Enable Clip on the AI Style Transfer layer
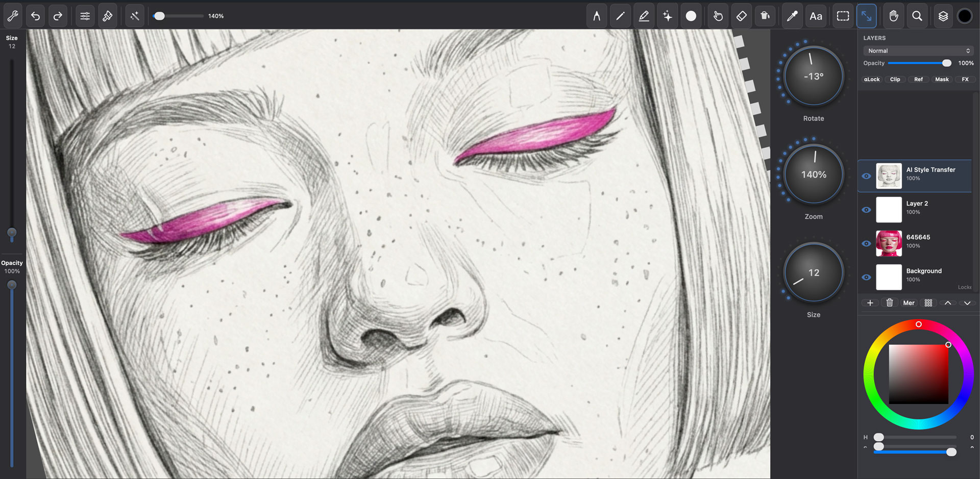Screen dimensions: 980x479 895,79
